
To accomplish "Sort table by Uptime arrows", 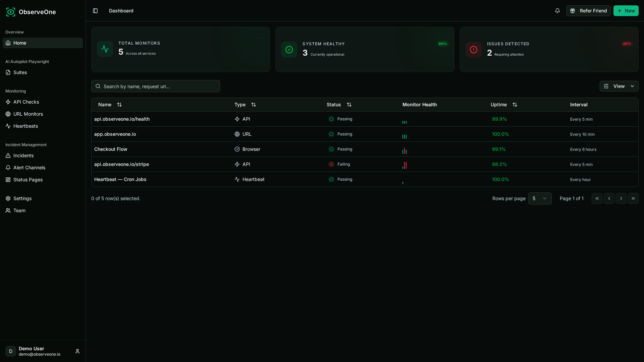I will tap(515, 105).
